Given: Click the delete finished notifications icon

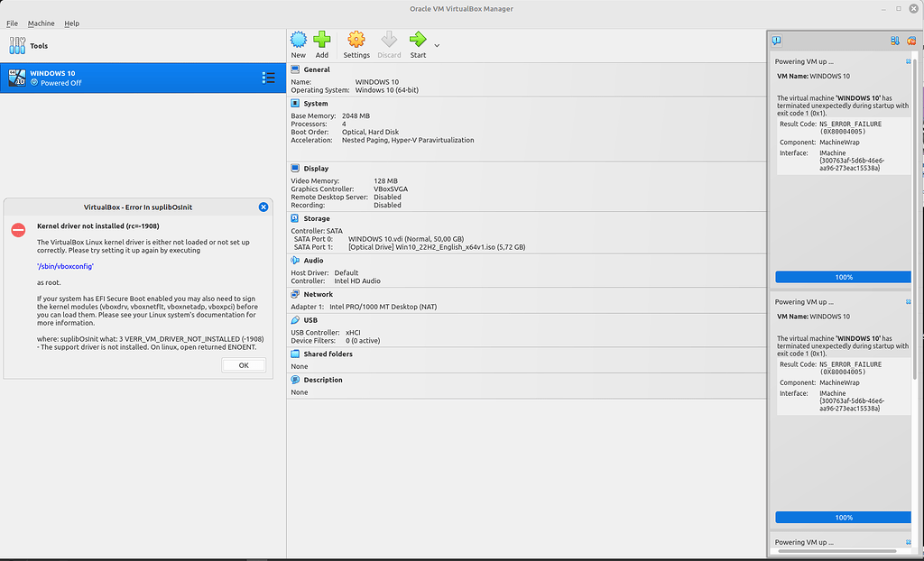Looking at the screenshot, I should coord(911,41).
